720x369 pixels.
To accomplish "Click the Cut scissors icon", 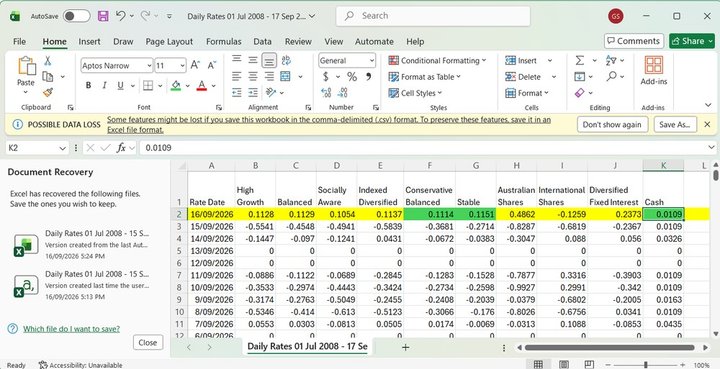I will 47,61.
